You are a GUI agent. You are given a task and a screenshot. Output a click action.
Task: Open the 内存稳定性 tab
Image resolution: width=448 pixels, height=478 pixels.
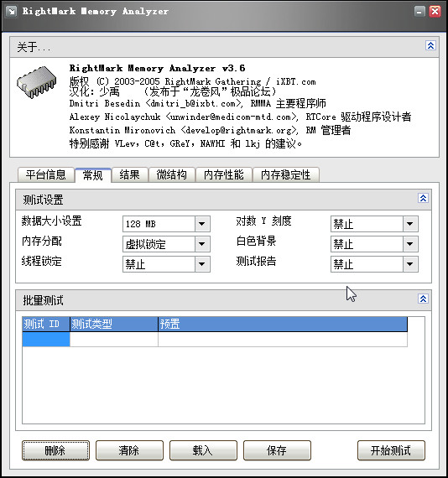[x=286, y=175]
